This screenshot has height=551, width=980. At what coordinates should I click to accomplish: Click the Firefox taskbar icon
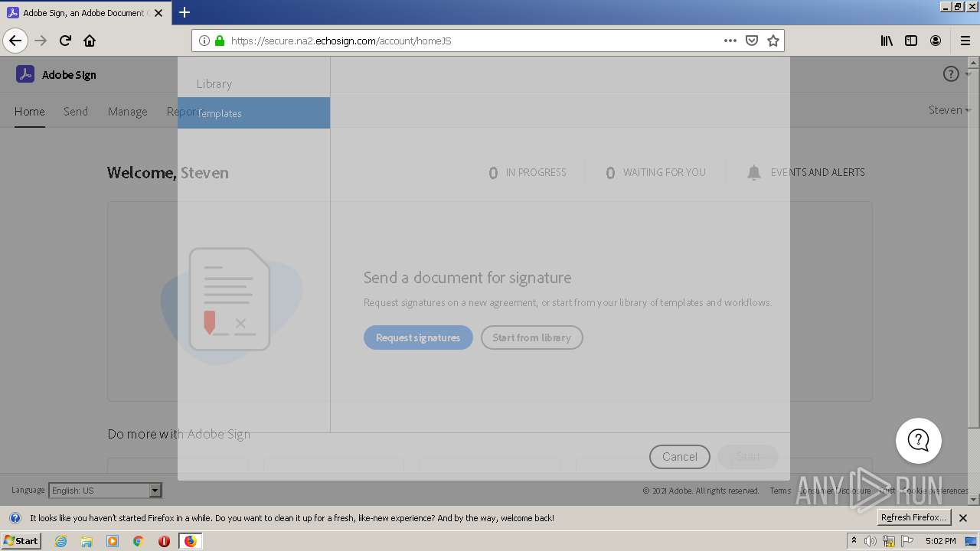click(190, 541)
